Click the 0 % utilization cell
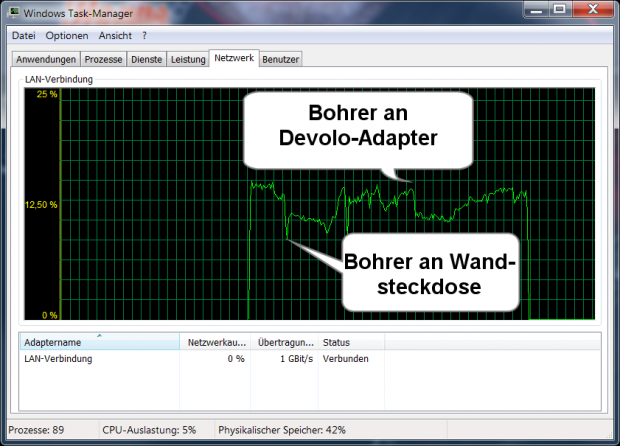620x446 pixels. point(236,359)
